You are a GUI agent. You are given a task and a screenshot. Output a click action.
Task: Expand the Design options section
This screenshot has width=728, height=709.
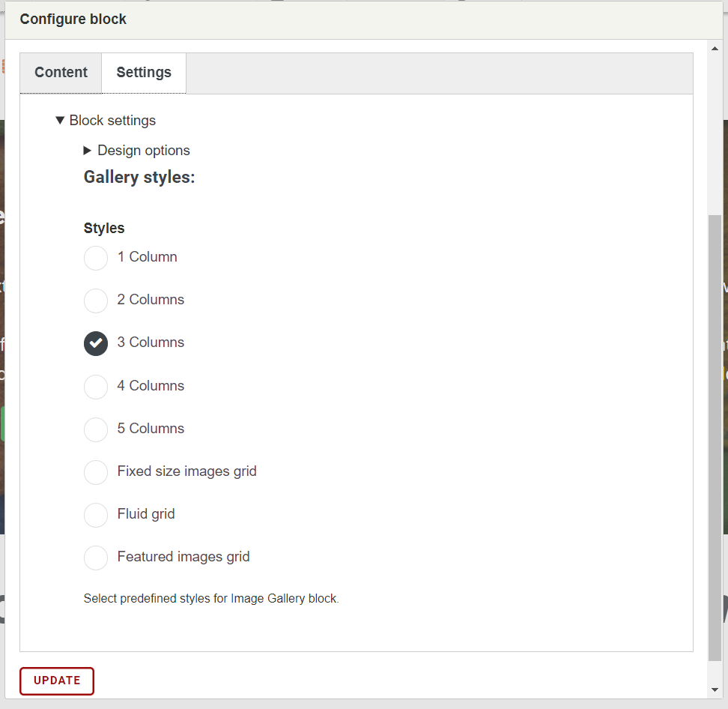tap(136, 150)
